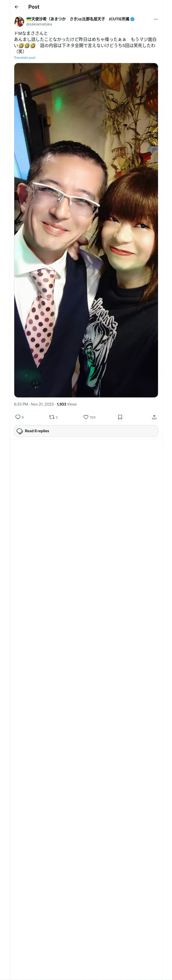172x980 pixels.
Task: Click the 103 likes count
Action: tap(93, 417)
